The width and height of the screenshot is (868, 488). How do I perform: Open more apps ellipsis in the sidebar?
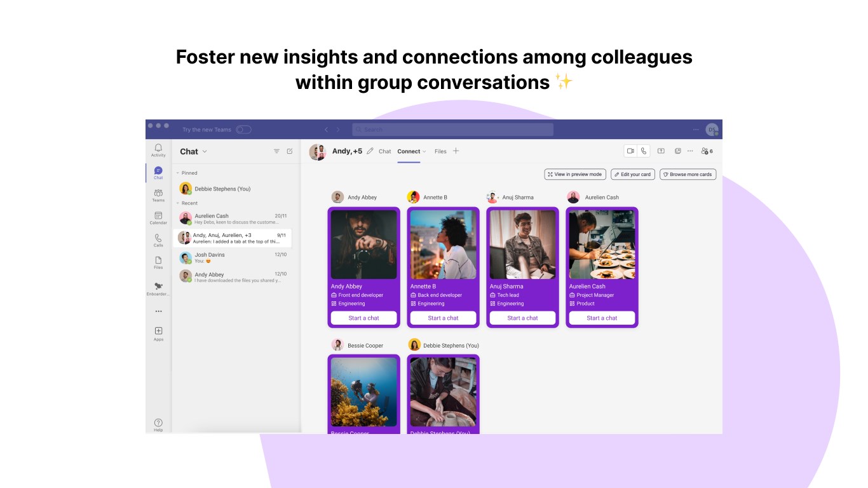(158, 311)
